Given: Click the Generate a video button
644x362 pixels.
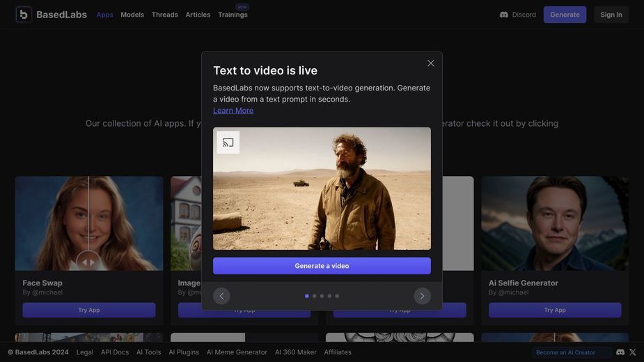Looking at the screenshot, I should pos(322,266).
